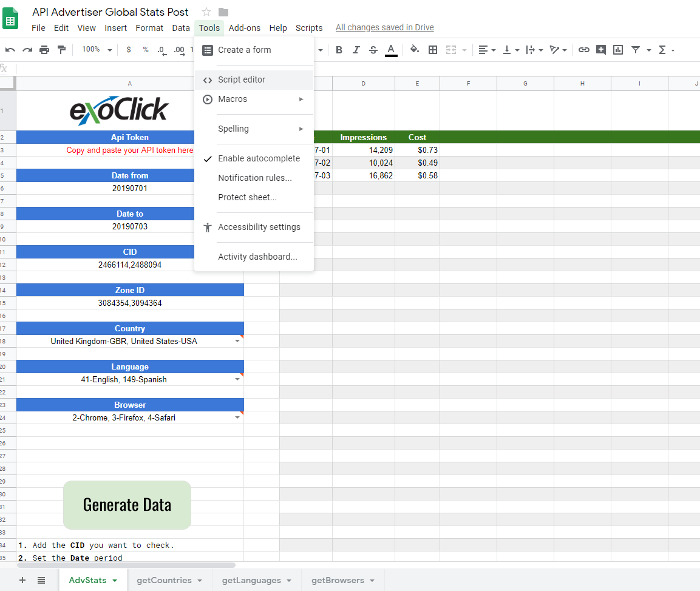The height and width of the screenshot is (591, 700).
Task: Open the getBrowsers tab options arrow
Action: 372,580
